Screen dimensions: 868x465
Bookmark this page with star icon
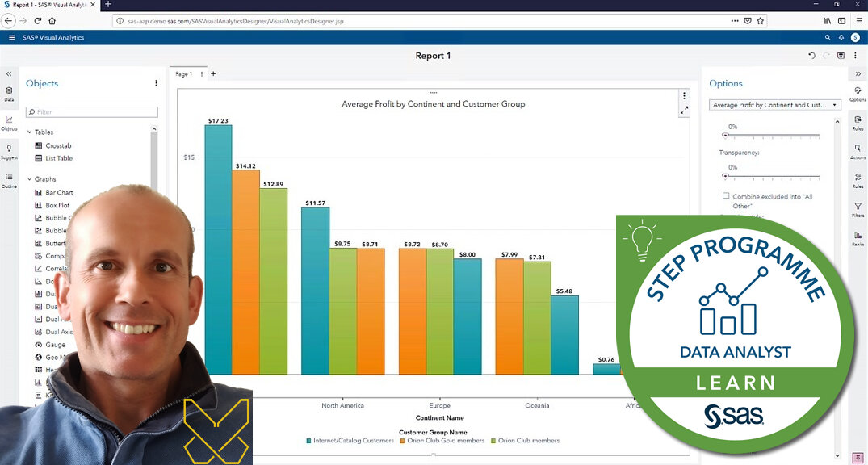[x=760, y=20]
